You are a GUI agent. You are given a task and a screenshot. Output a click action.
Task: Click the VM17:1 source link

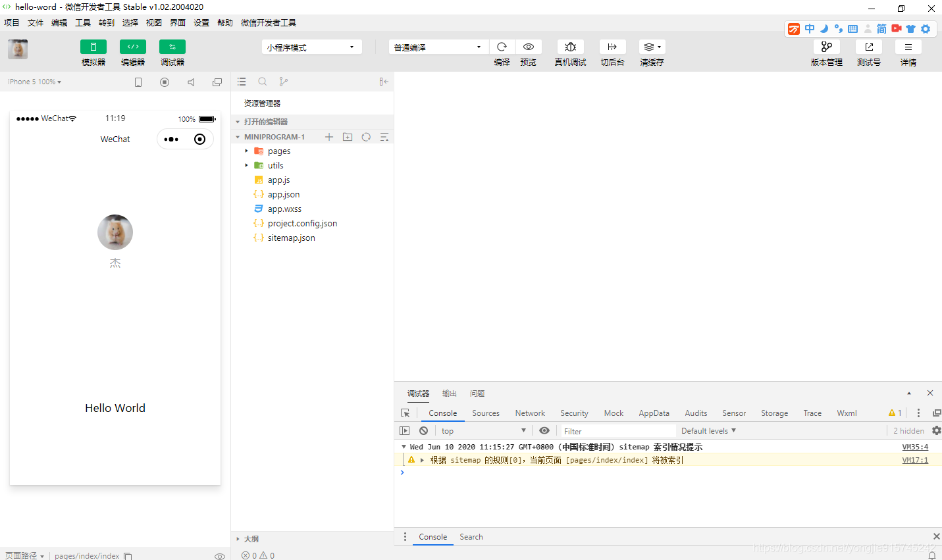click(x=915, y=460)
